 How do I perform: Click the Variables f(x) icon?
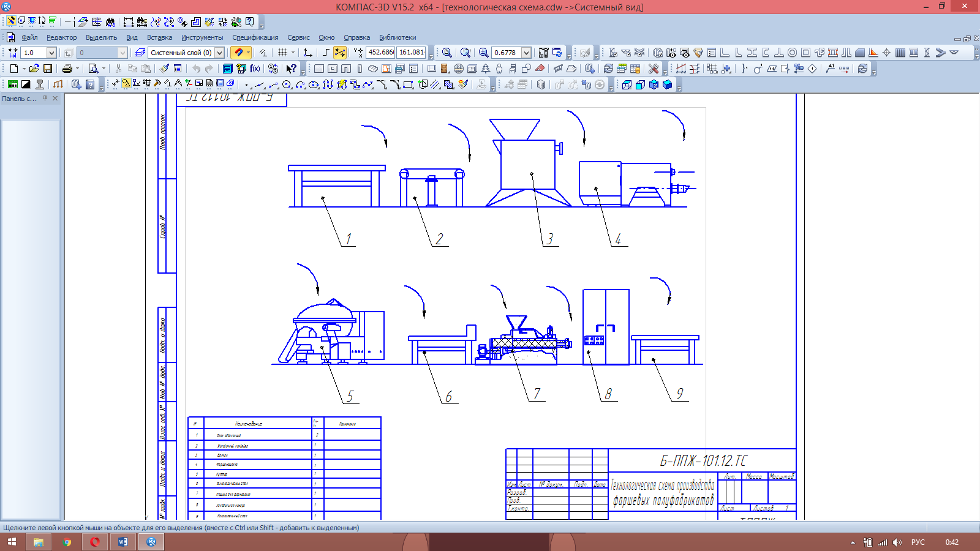255,69
